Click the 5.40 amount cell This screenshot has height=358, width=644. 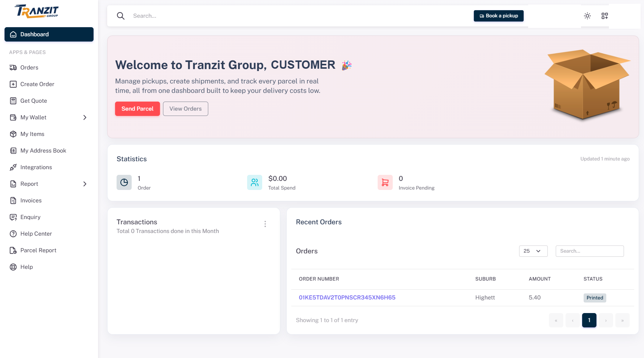tap(535, 298)
